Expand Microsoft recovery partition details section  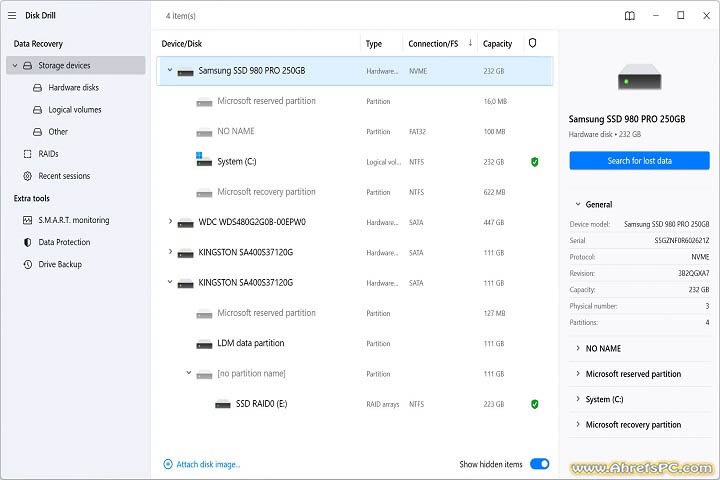coord(578,424)
